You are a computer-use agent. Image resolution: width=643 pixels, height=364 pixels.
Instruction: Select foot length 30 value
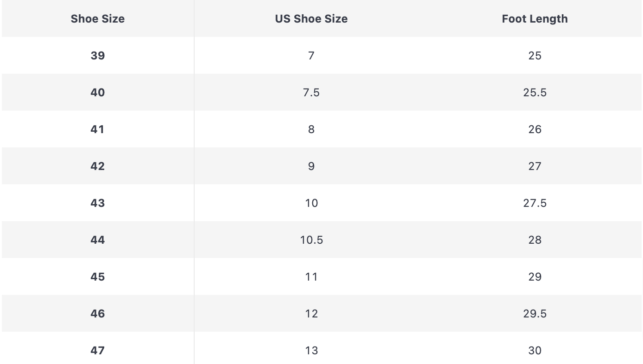[535, 351]
